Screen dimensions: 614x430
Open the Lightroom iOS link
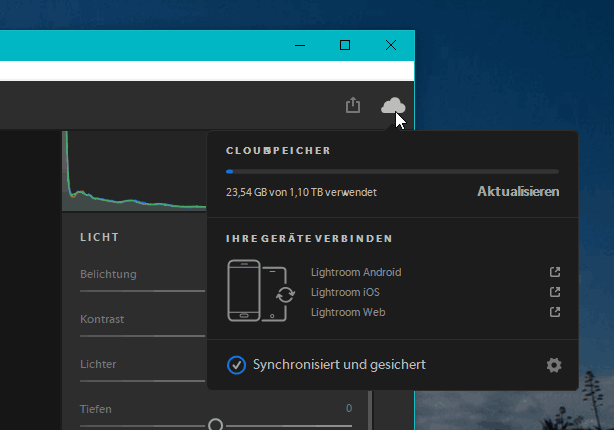pyautogui.click(x=344, y=292)
